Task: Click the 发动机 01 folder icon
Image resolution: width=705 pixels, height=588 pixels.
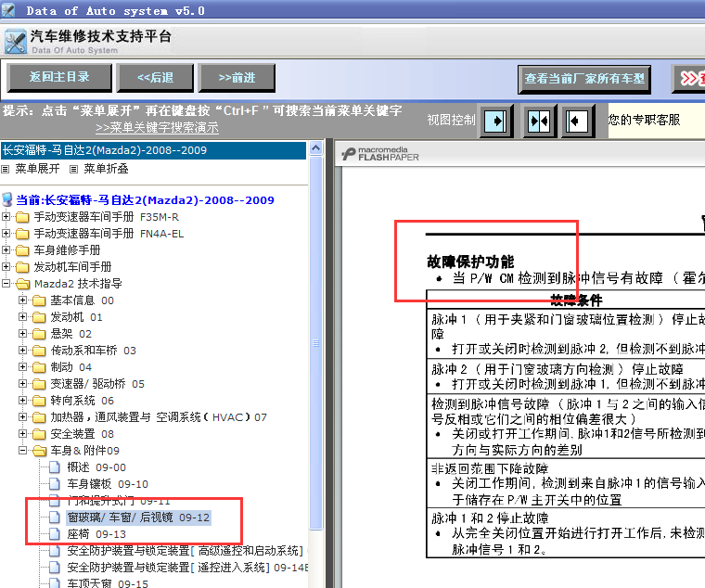Action: [x=39, y=317]
